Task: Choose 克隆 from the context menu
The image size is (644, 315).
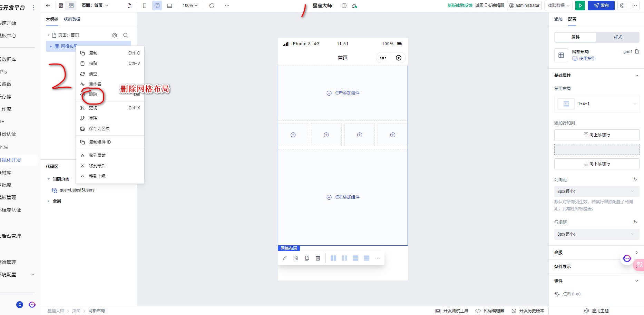Action: pos(110,118)
